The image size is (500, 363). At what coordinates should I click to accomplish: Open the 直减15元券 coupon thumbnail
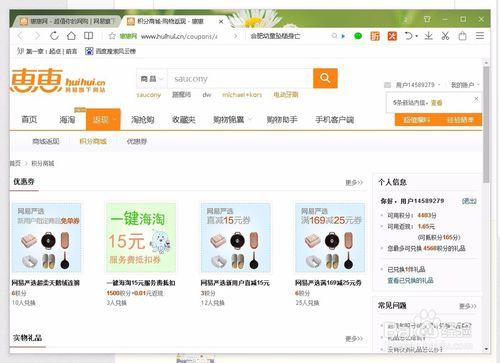(x=235, y=237)
